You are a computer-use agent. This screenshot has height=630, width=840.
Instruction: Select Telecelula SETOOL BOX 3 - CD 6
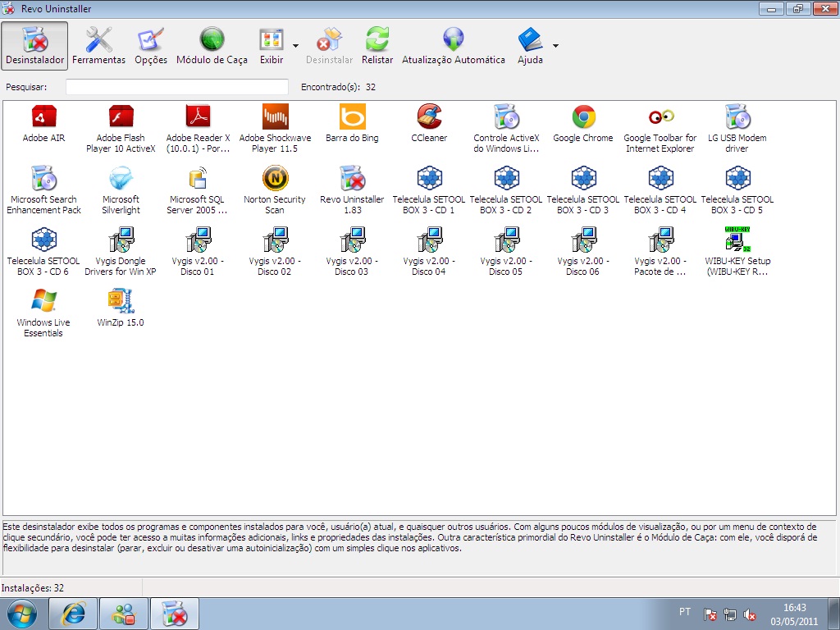click(x=44, y=253)
